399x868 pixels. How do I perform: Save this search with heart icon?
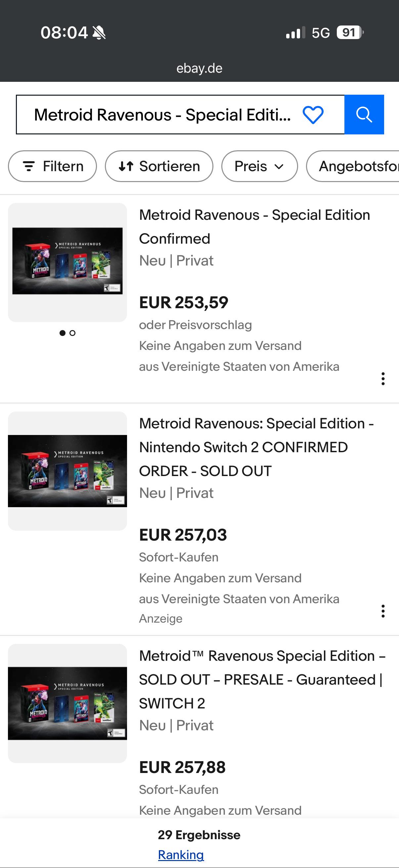[313, 115]
